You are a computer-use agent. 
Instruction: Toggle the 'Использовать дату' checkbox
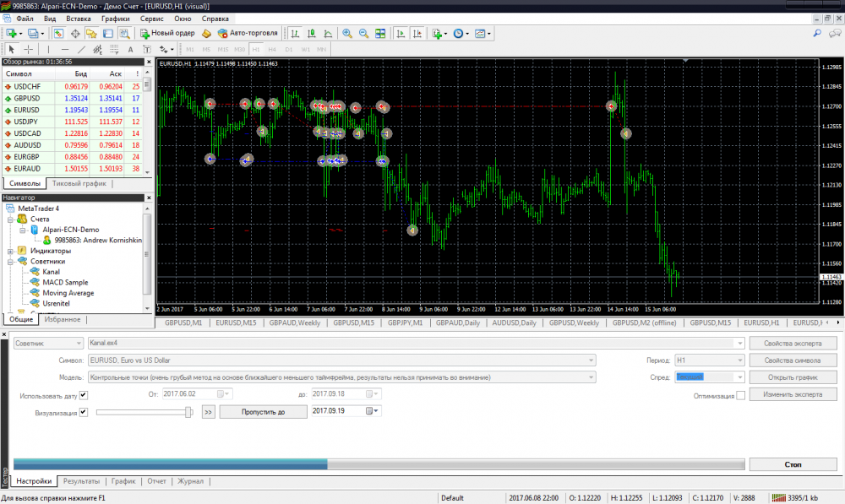pos(84,395)
